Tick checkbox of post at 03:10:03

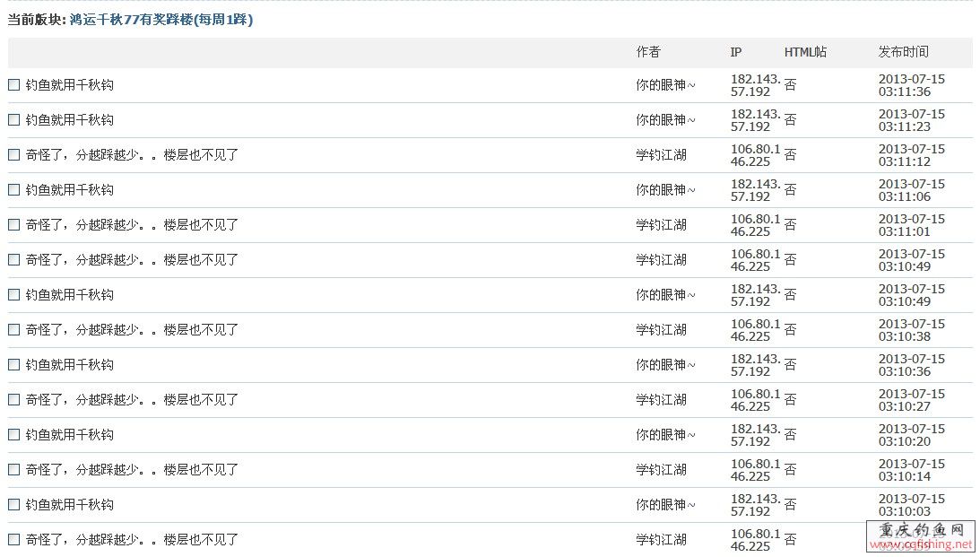(13, 504)
